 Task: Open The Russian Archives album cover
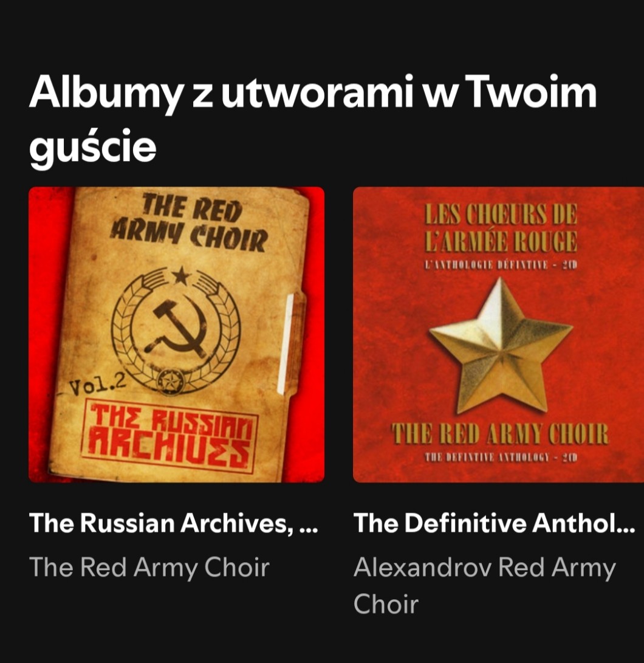pos(176,334)
